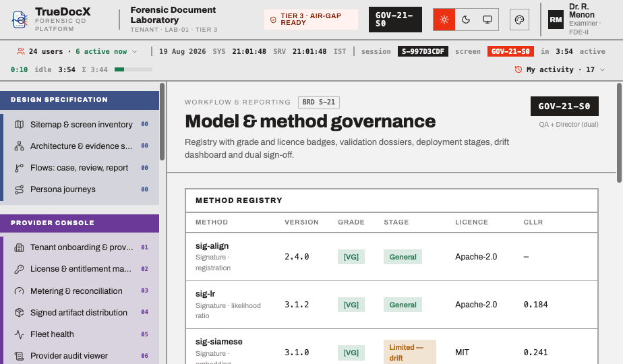Sort by the METHOD column header
This screenshot has width=623, height=364.
pos(212,222)
